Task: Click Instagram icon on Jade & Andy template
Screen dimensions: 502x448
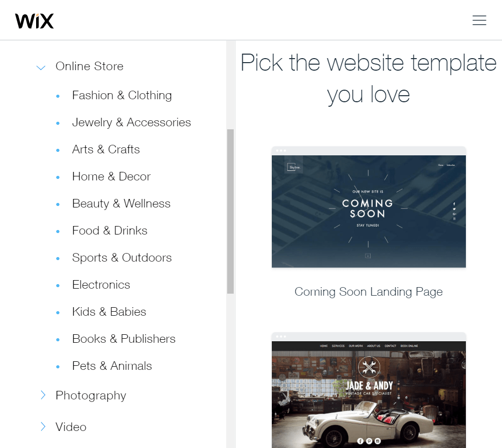Action: (378, 441)
